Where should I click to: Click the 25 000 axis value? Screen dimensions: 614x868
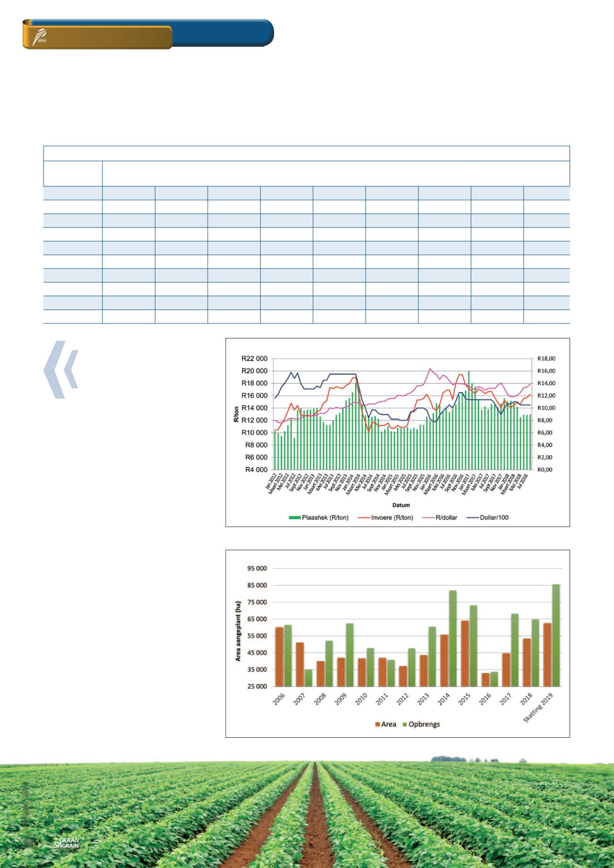point(258,686)
